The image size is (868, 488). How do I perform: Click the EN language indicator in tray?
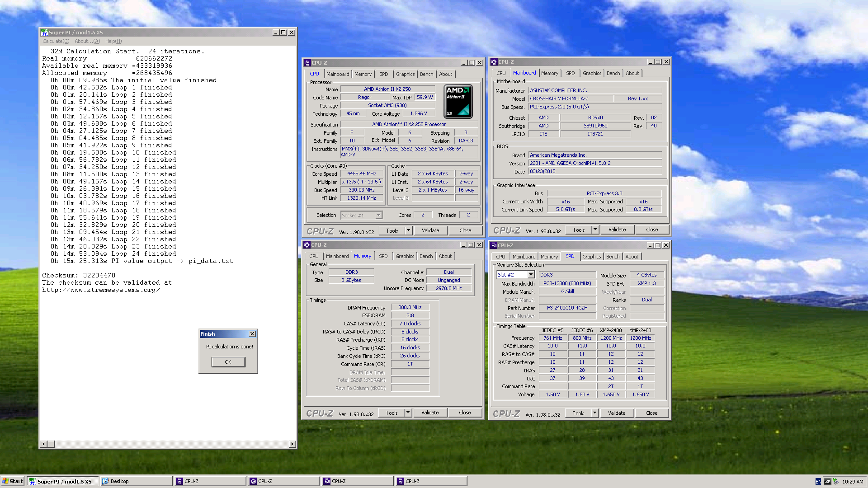pos(818,482)
